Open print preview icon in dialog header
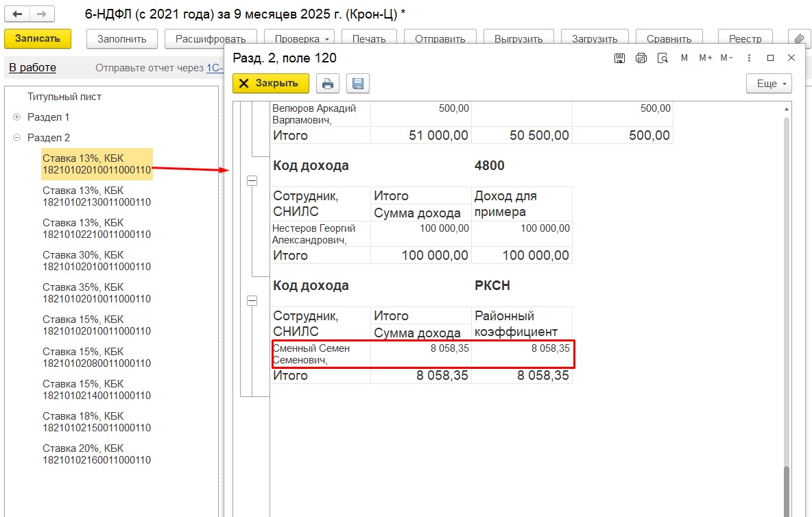Viewport: 812px width, 517px height. pyautogui.click(x=662, y=58)
